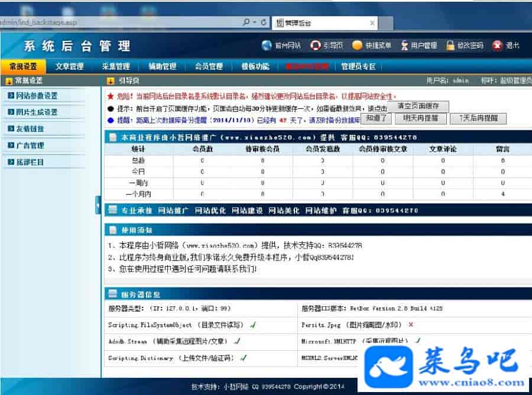Click the 用户管理 user icon

pos(404,46)
